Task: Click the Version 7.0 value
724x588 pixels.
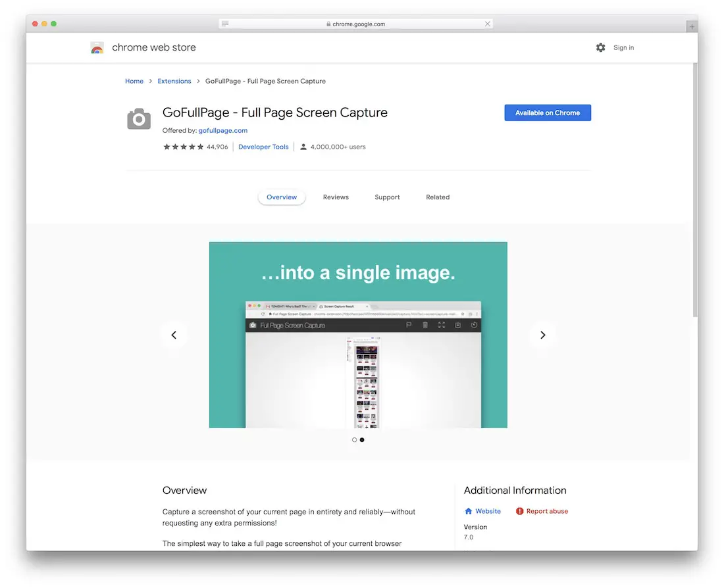Action: click(x=469, y=537)
